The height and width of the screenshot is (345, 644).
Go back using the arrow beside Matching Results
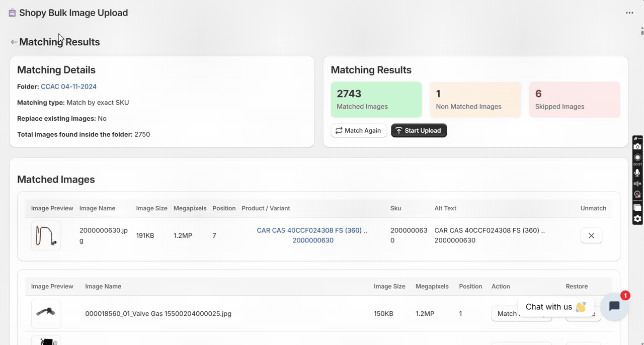tap(14, 42)
